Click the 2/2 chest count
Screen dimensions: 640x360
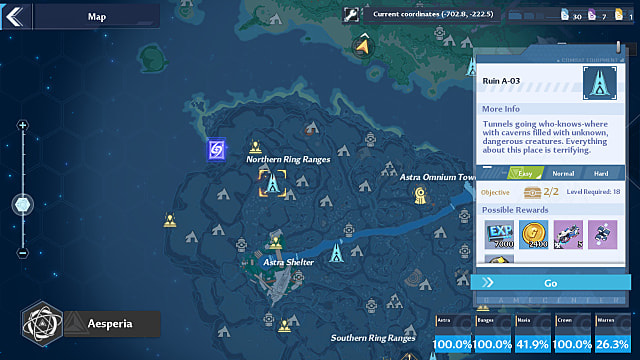click(551, 192)
